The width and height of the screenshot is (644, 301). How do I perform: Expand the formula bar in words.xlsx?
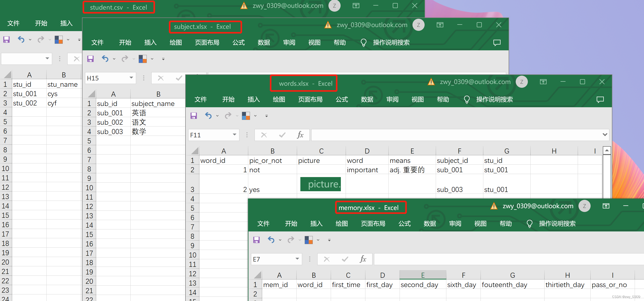pos(605,135)
